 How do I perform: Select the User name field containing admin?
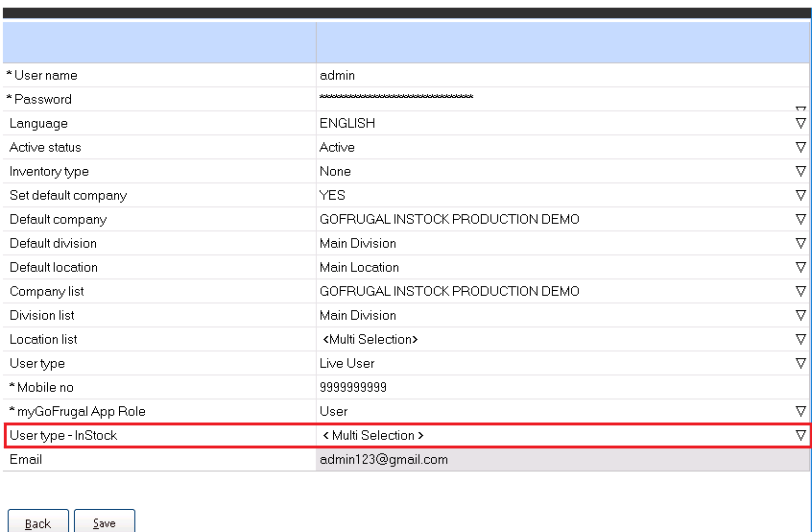point(562,75)
